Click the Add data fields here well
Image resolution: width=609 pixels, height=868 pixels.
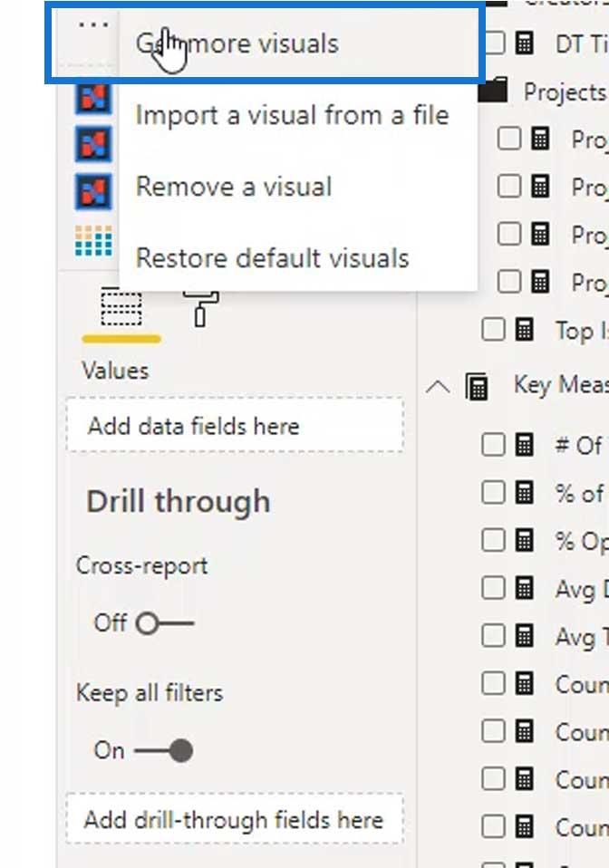[235, 425]
